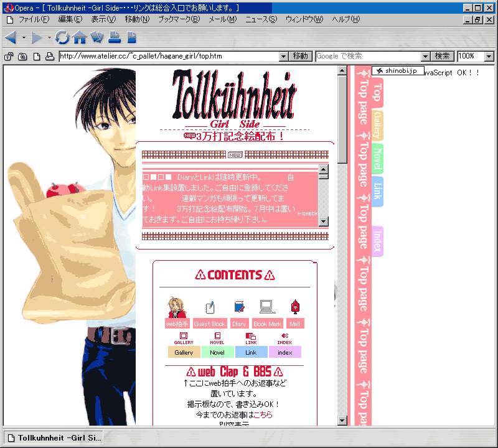
Task: Open the Guest Book link
Action: pos(210,324)
